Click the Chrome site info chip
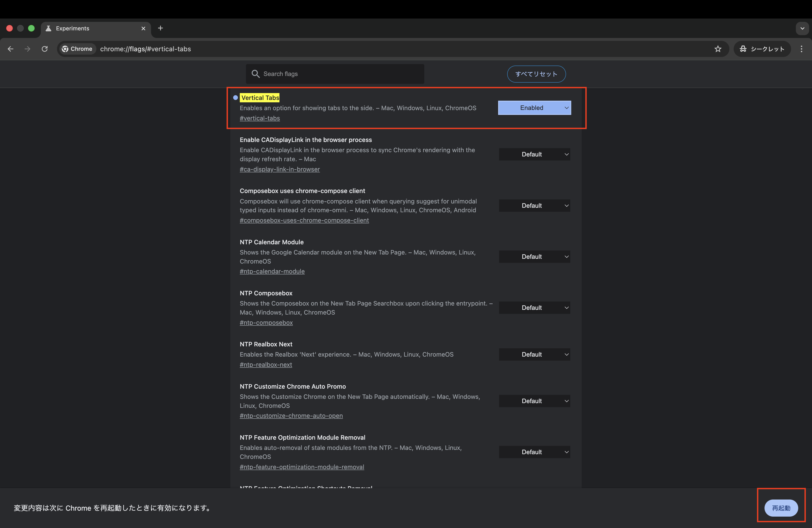 pyautogui.click(x=77, y=49)
